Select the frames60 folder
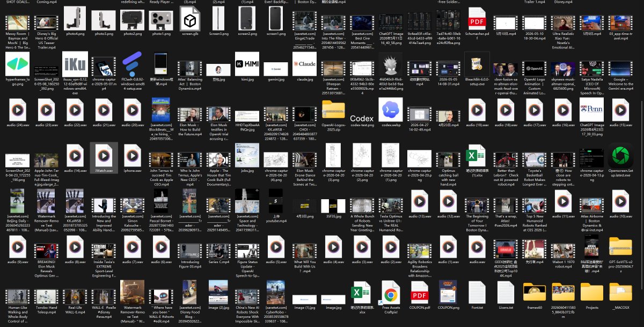Image resolution: width=644 pixels, height=327 pixels. (x=535, y=293)
